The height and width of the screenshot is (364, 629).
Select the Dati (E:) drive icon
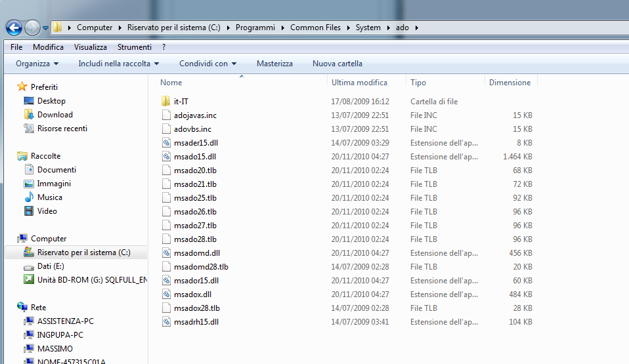(x=29, y=266)
